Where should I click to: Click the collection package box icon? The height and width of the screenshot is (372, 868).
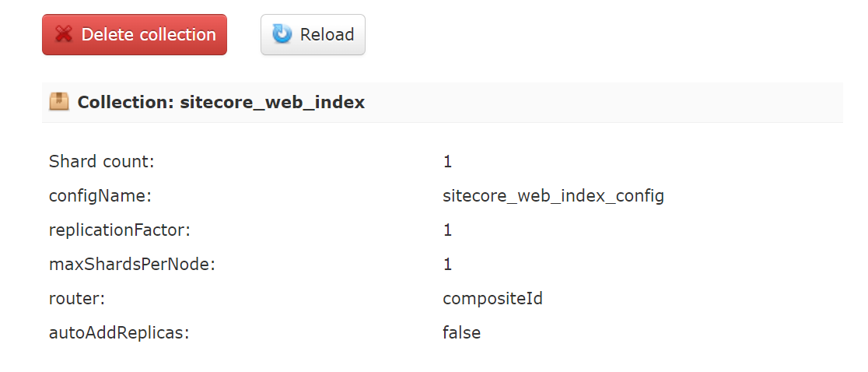(x=59, y=102)
